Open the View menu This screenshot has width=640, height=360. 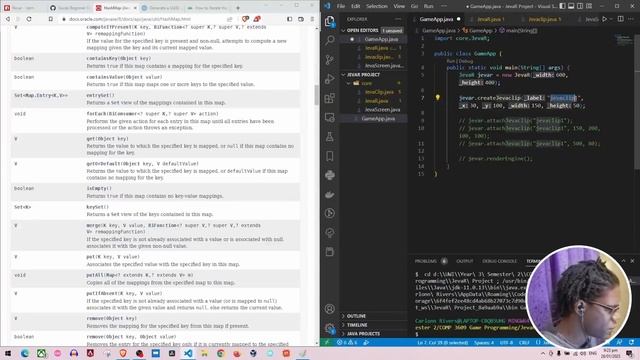(399, 6)
